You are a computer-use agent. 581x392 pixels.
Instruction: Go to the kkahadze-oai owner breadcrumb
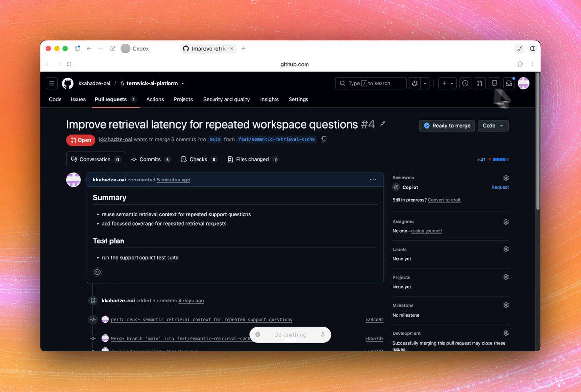pos(94,83)
